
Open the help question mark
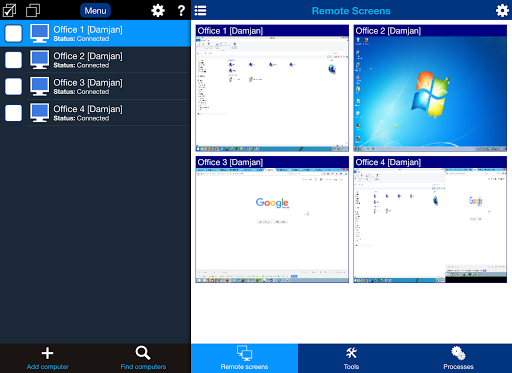(x=181, y=11)
